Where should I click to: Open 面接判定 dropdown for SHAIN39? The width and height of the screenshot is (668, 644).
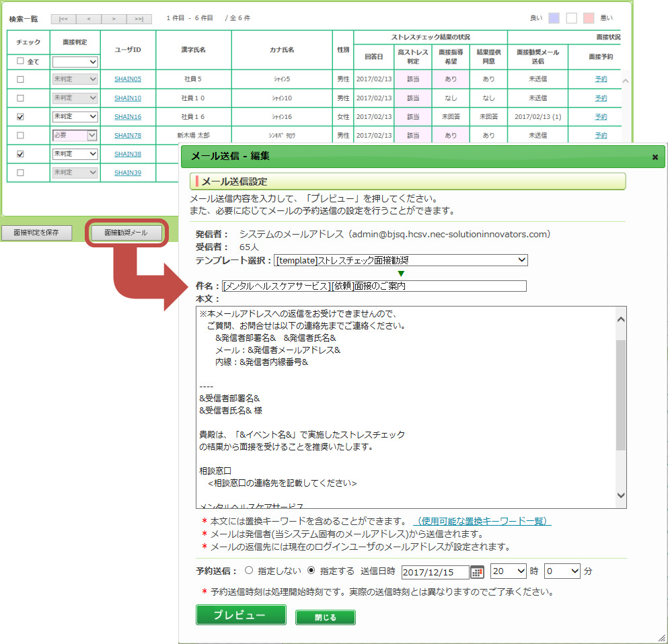(75, 173)
